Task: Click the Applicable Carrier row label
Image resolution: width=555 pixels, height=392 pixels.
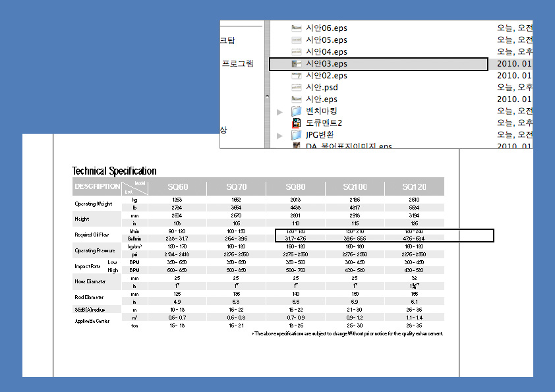Action: pos(94,322)
